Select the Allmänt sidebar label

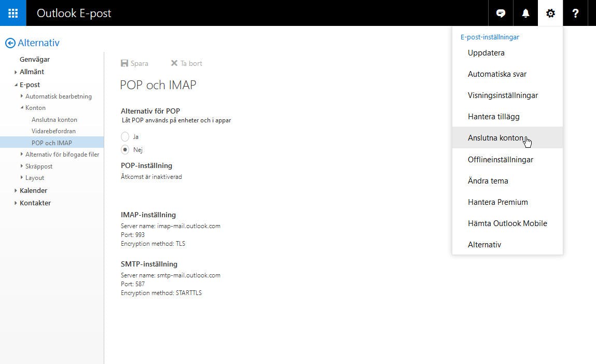pos(32,72)
